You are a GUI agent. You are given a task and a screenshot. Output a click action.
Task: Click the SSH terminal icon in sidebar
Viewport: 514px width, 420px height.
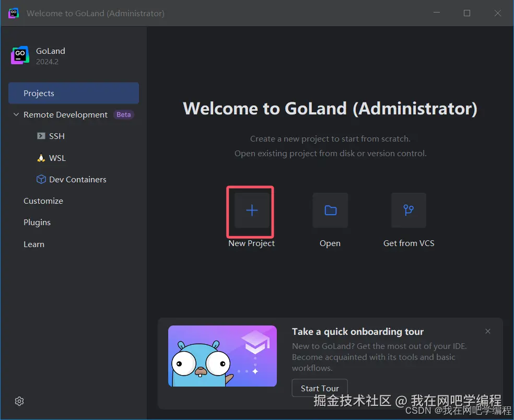pyautogui.click(x=40, y=136)
